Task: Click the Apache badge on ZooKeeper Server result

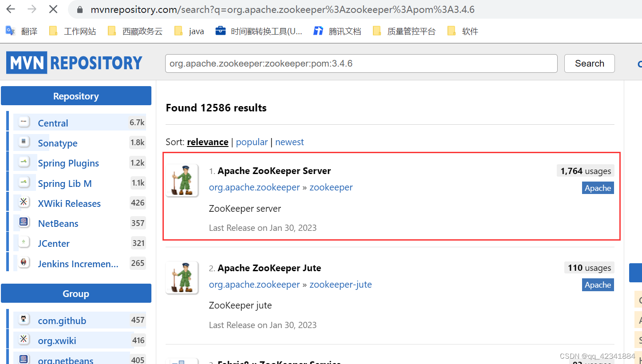Action: [x=598, y=188]
